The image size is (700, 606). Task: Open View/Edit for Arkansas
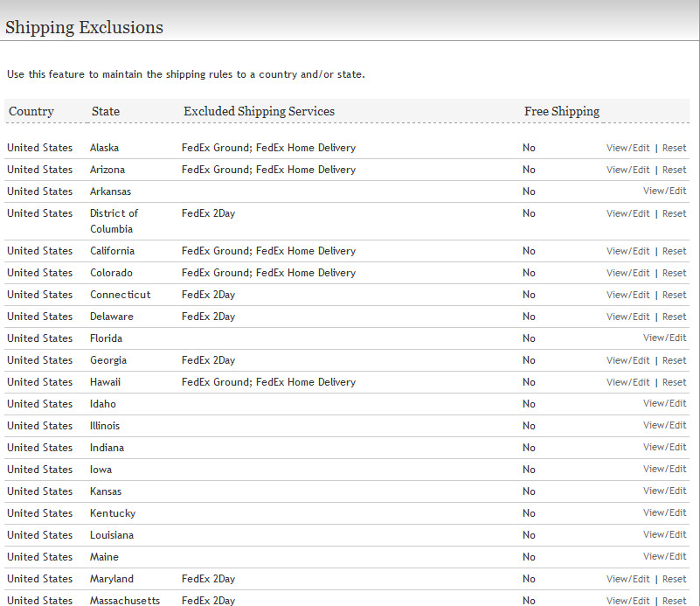pyautogui.click(x=665, y=191)
